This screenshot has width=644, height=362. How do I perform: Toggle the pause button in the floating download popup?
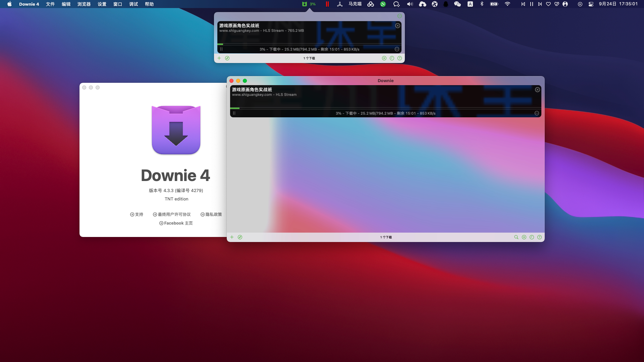click(x=222, y=49)
